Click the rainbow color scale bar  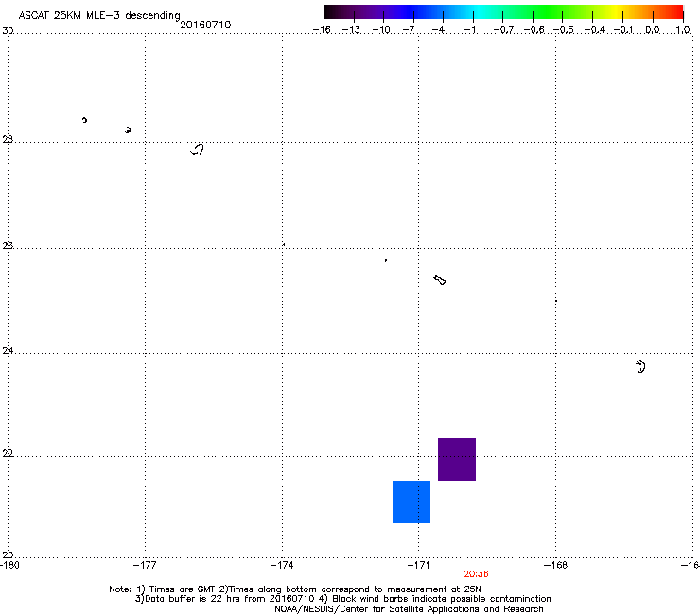pos(503,12)
